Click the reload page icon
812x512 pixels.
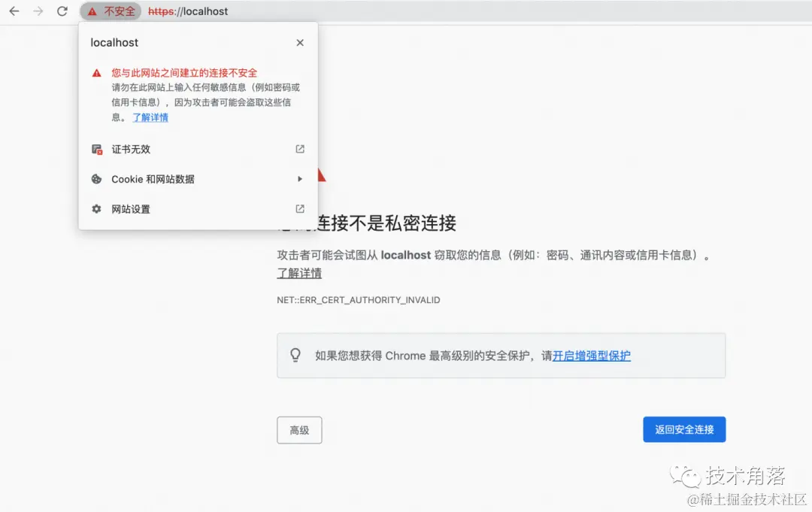(62, 11)
